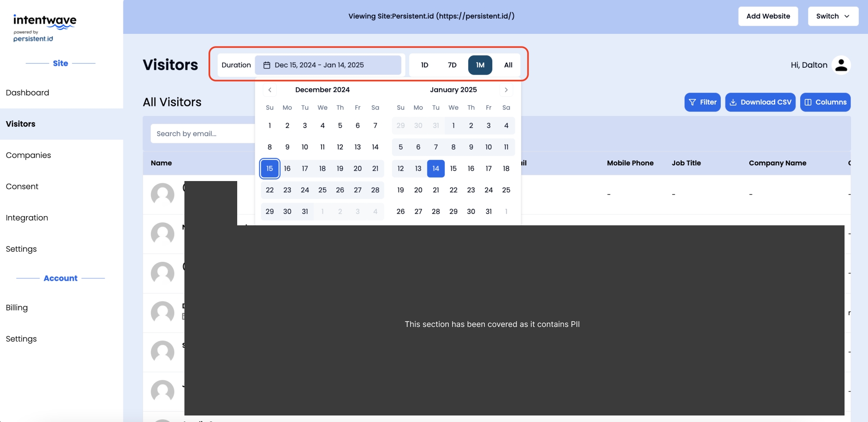Switch duration to All

508,65
